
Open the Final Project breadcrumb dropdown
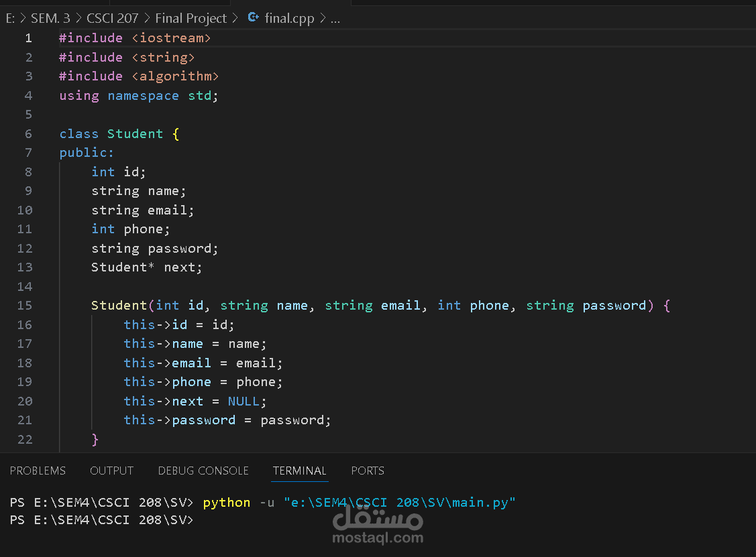click(191, 19)
